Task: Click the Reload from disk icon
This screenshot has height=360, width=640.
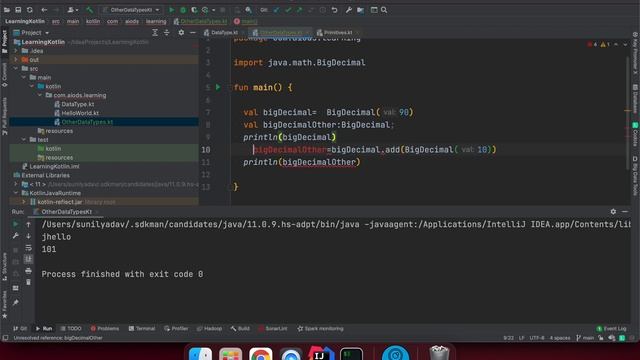Action: [30, 10]
